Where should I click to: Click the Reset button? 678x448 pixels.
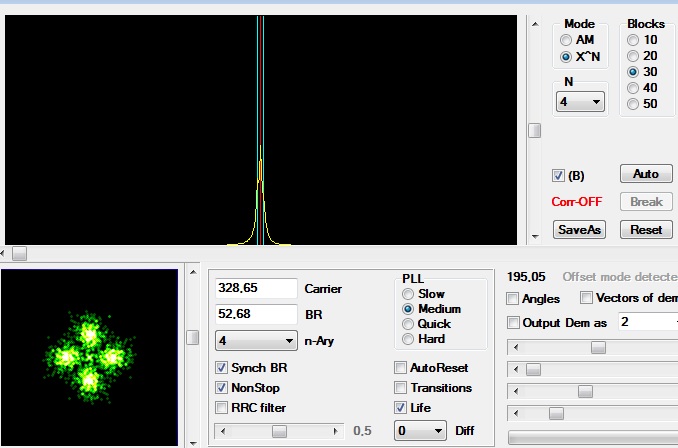(x=646, y=230)
